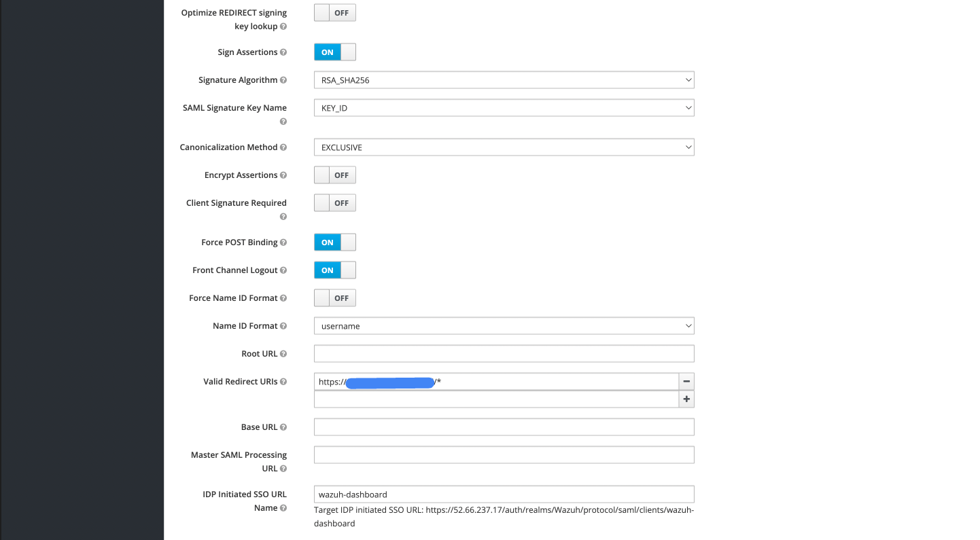Click help icon beside Signature Algorithm label
Image resolution: width=980 pixels, height=540 pixels.
pos(283,80)
